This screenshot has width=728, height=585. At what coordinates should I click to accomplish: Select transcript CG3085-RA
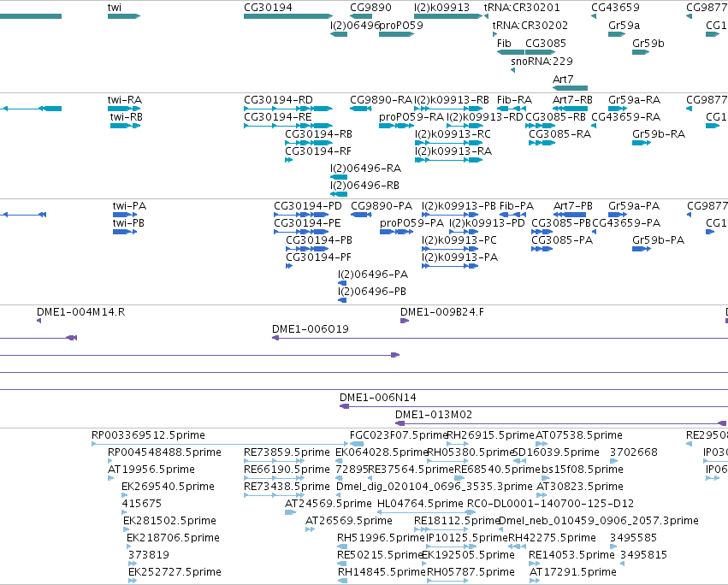click(542, 143)
